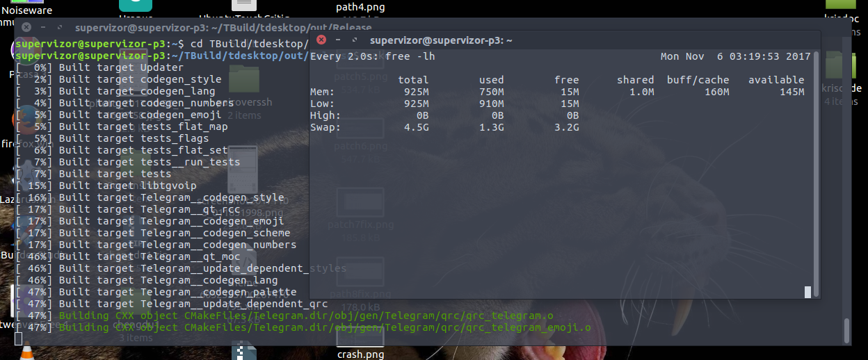This screenshot has width=868, height=360.
Task: Click the 'Built target tests_flags' line
Action: [x=112, y=138]
